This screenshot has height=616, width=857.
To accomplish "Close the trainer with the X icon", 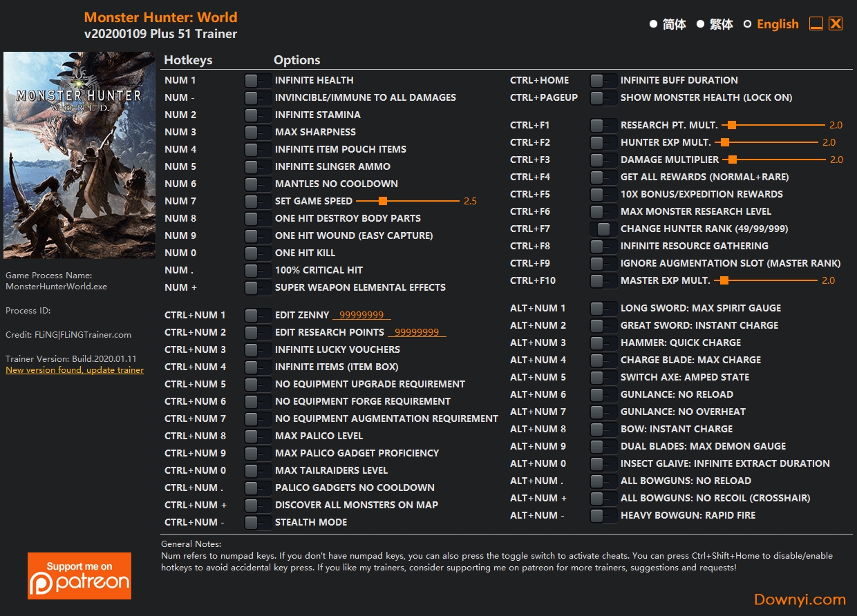I will tap(836, 24).
